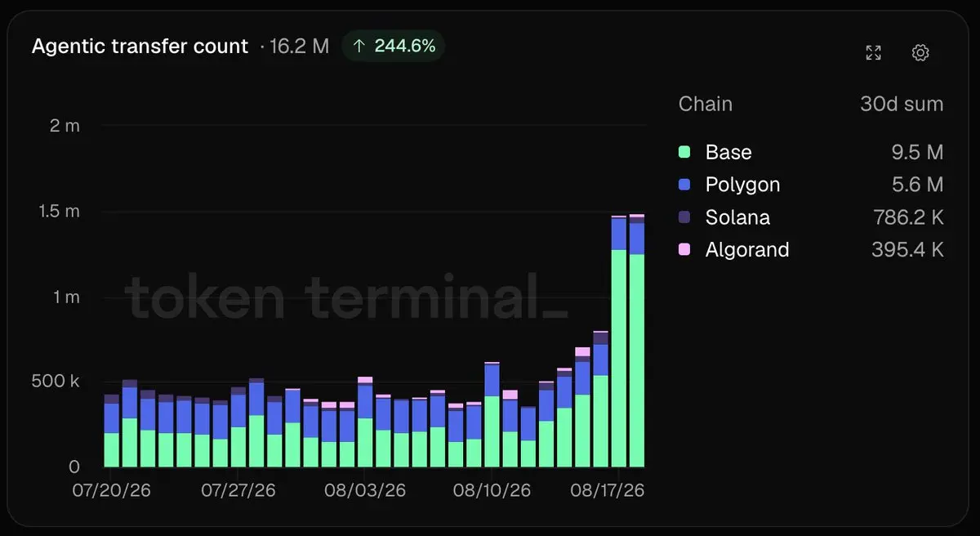Click the Agentic transfer count title
Viewport: 980px width, 536px height.
point(140,47)
